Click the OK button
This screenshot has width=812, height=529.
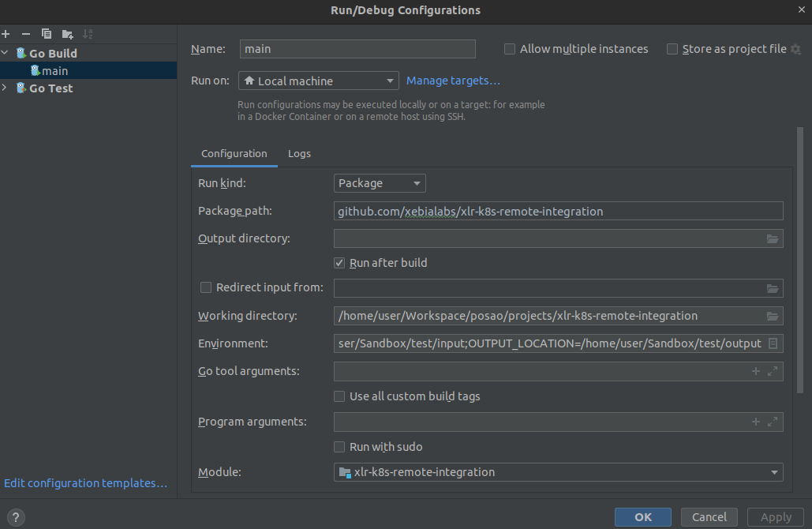pos(643,517)
